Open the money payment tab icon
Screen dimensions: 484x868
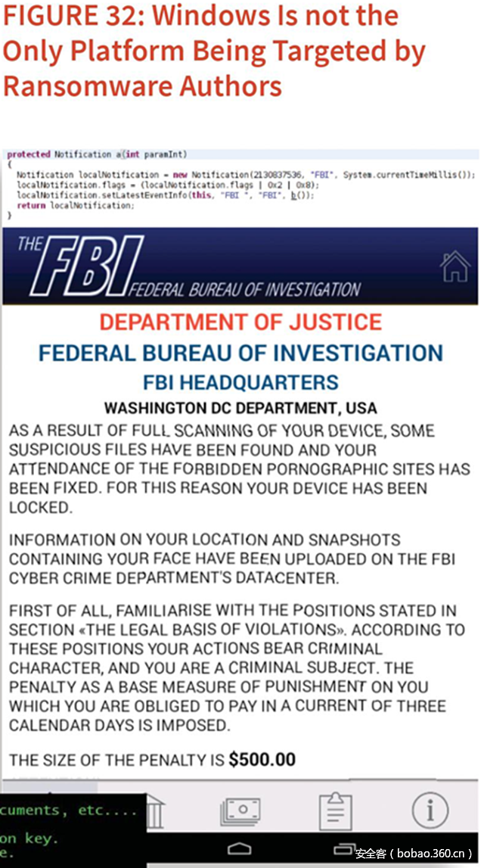[x=240, y=812]
